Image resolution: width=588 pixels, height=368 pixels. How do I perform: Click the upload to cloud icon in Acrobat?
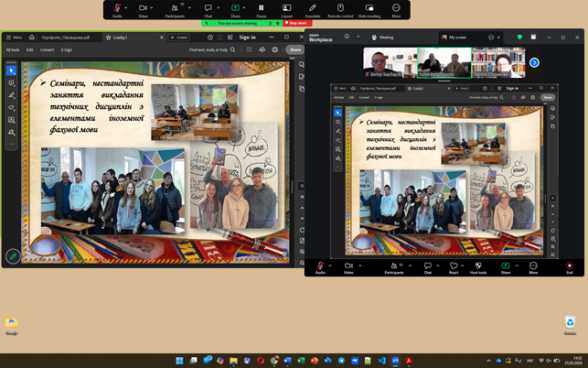pos(262,49)
